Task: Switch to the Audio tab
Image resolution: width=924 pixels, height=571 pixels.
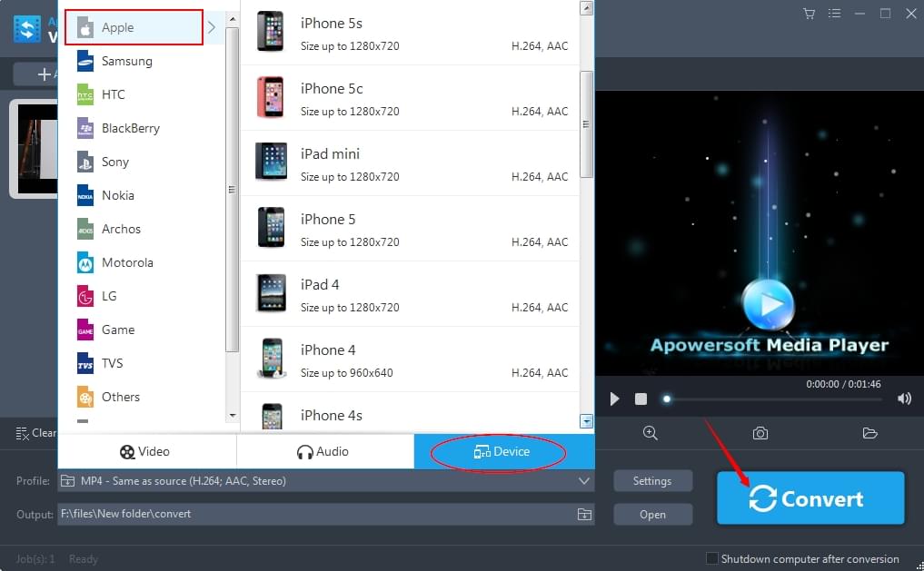Action: [324, 451]
